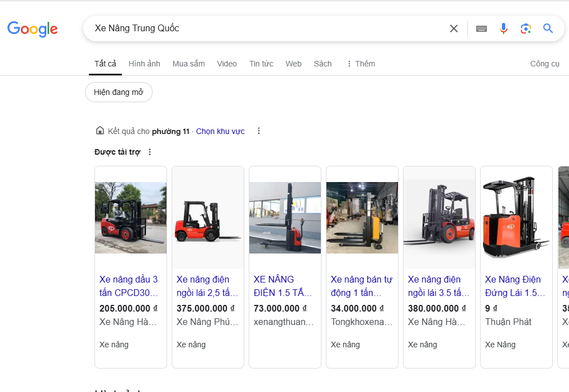The image size is (569, 392).
Task: Open the on-screen keyboard input tool
Action: coord(481,28)
